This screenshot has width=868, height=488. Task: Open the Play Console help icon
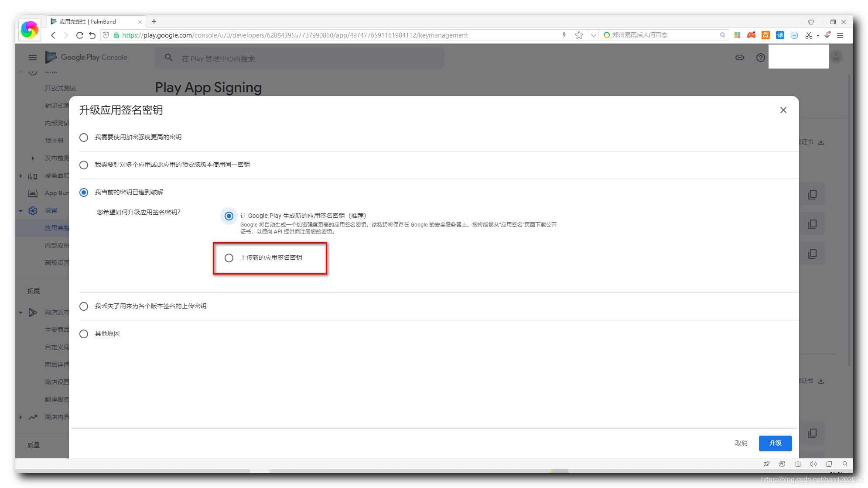point(760,58)
